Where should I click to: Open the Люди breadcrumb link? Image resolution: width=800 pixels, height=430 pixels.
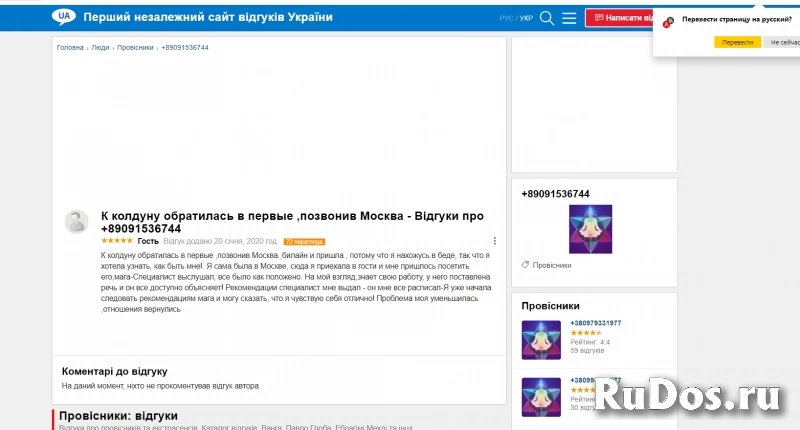100,47
